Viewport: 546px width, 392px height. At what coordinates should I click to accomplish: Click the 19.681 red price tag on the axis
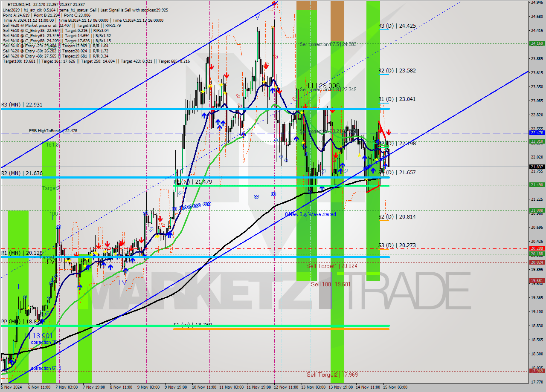click(537, 280)
